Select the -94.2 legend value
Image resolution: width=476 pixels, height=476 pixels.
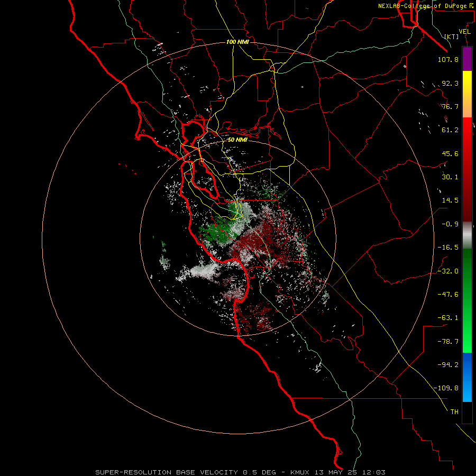click(x=448, y=365)
